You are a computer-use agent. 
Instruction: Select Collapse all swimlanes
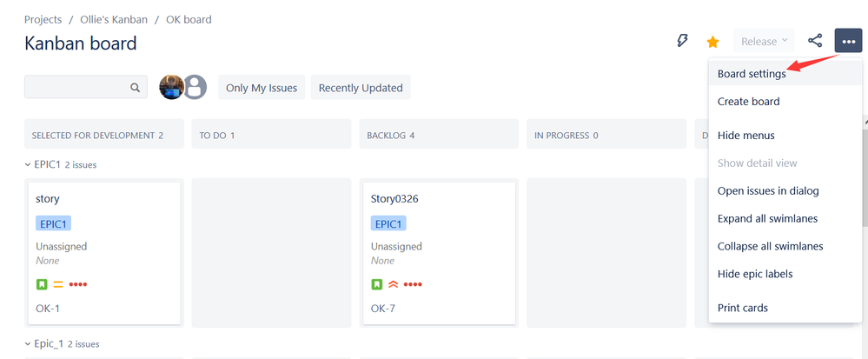(x=785, y=246)
